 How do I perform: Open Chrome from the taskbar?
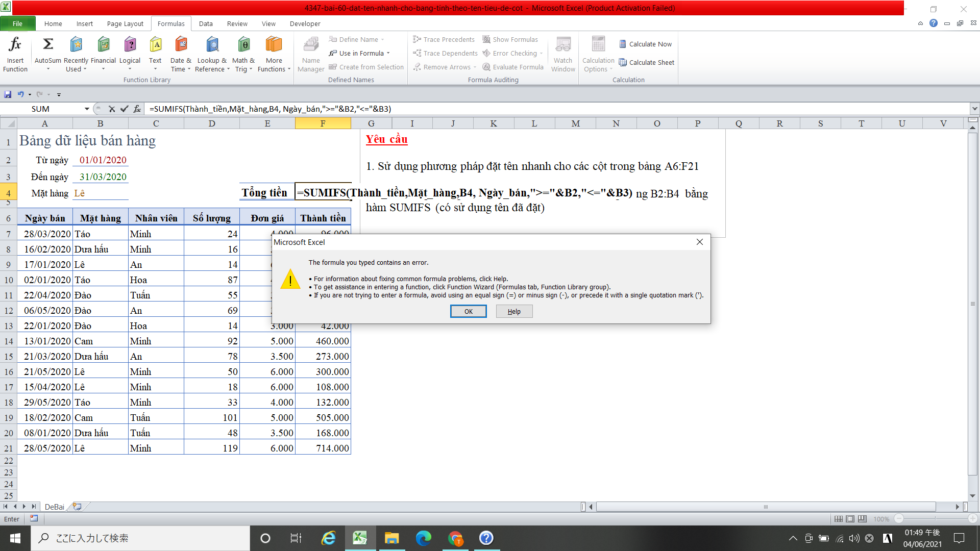click(455, 538)
